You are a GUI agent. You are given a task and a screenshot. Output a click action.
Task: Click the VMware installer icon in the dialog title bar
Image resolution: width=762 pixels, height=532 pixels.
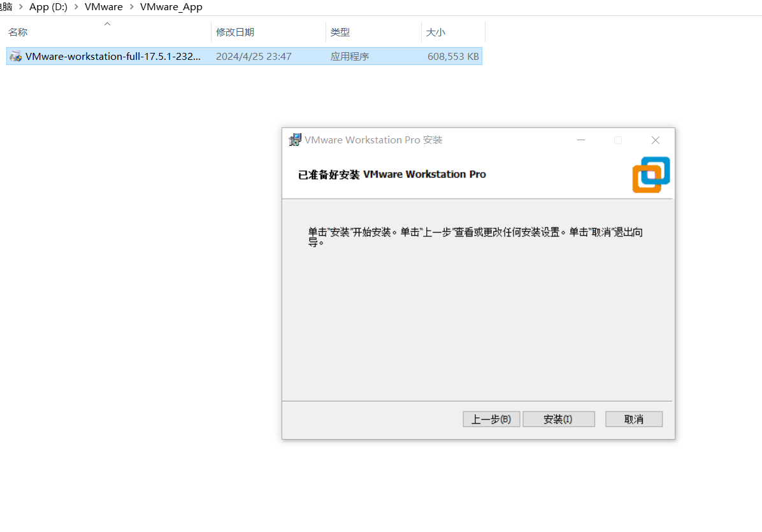[295, 140]
